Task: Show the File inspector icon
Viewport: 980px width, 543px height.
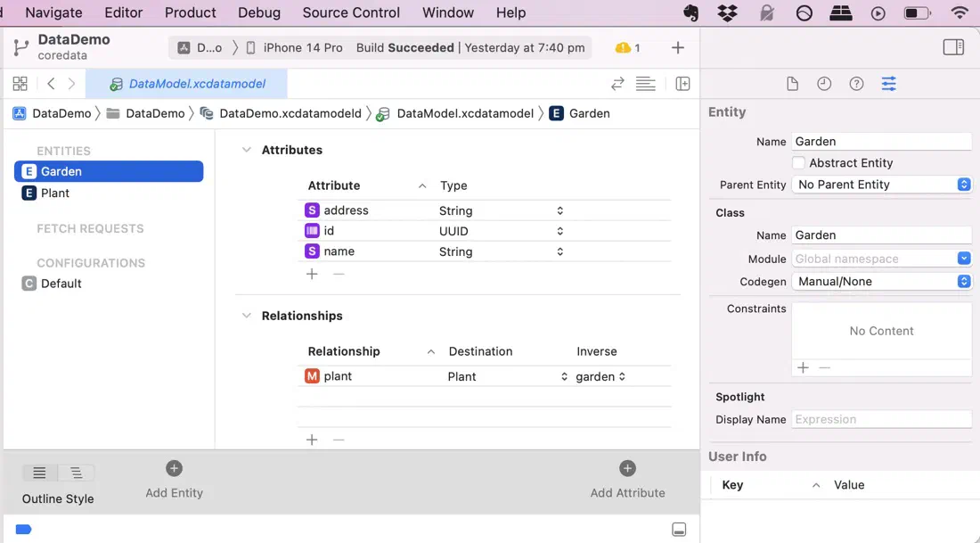Action: 792,84
